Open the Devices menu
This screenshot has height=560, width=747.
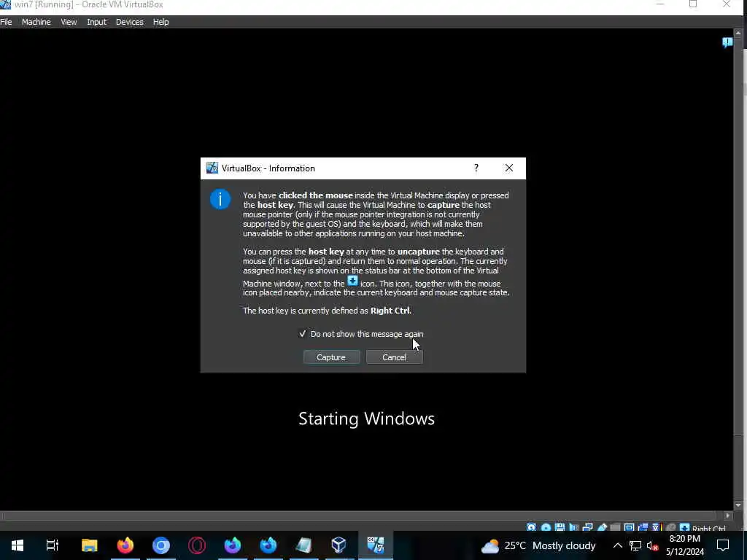pos(130,22)
